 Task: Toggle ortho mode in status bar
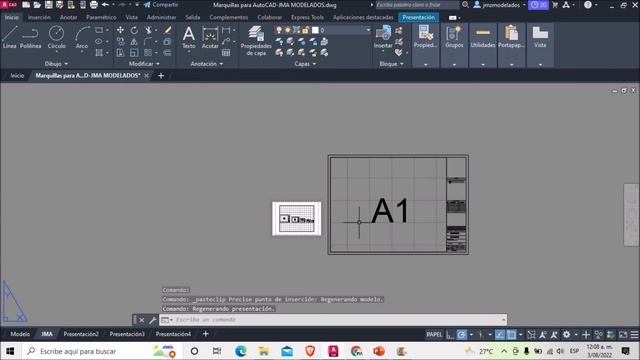[x=450, y=335]
